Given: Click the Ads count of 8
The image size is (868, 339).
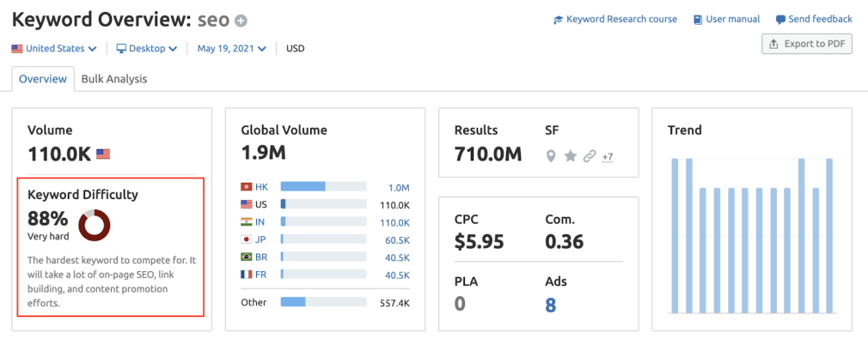Looking at the screenshot, I should 550,305.
